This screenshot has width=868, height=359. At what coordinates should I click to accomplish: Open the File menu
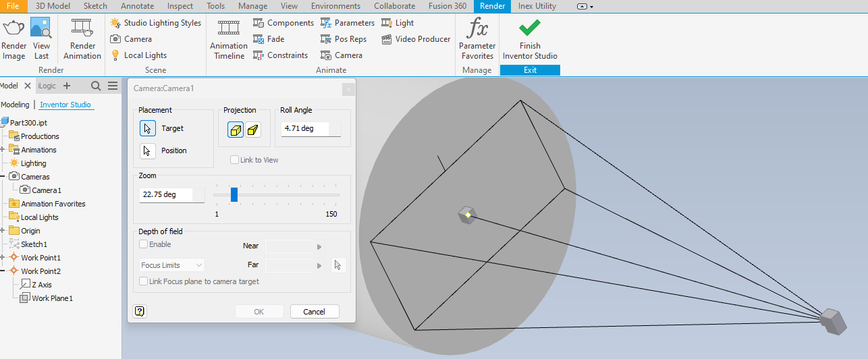point(13,6)
